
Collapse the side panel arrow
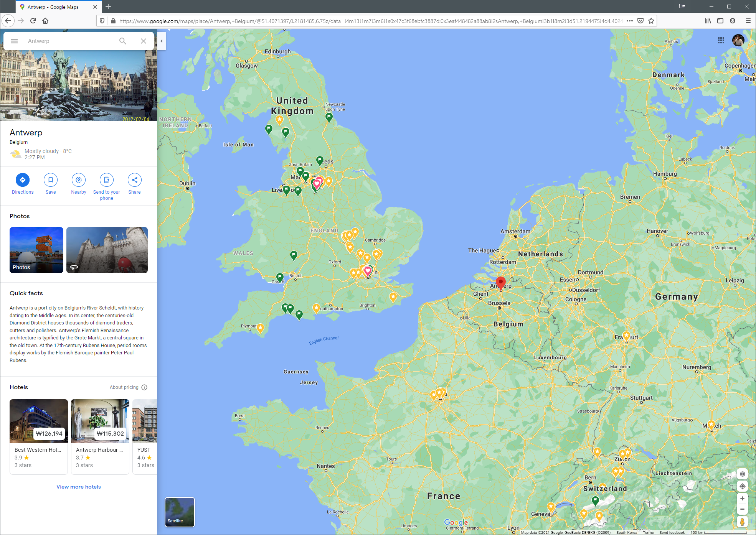pyautogui.click(x=162, y=41)
